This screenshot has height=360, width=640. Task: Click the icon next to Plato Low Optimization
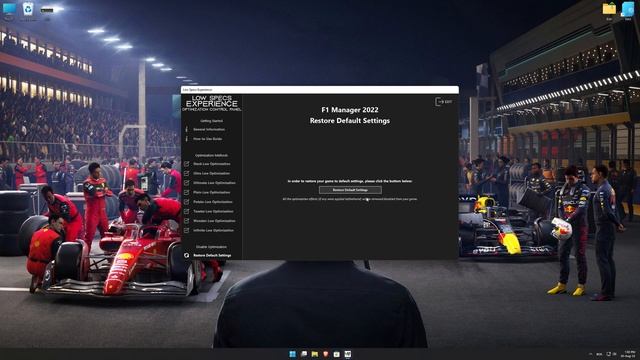(187, 192)
